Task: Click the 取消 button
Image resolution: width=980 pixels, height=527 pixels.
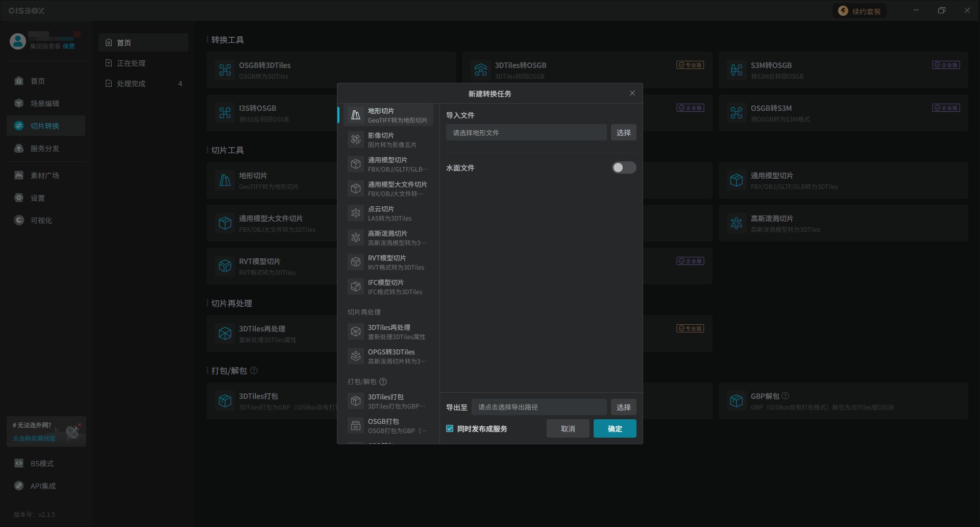Action: click(x=568, y=429)
